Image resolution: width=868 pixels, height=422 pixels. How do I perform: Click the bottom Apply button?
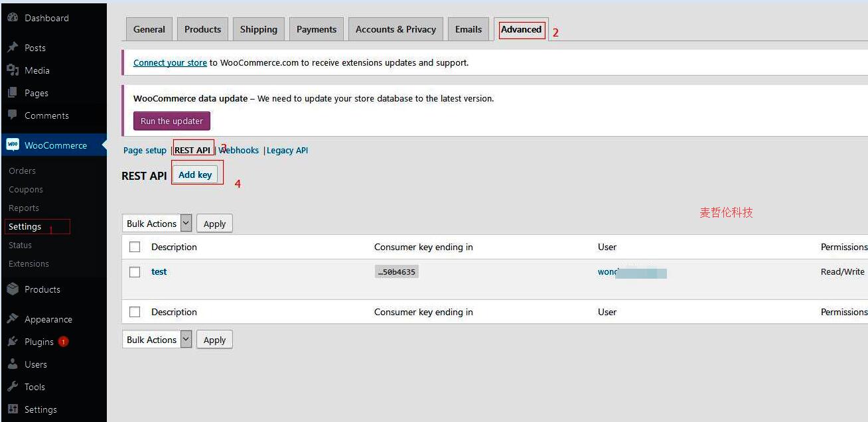click(214, 340)
